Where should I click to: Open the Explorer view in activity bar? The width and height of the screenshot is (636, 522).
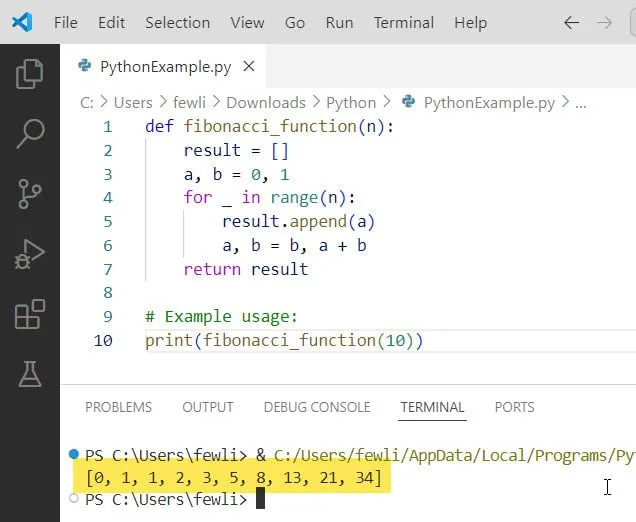tap(30, 73)
